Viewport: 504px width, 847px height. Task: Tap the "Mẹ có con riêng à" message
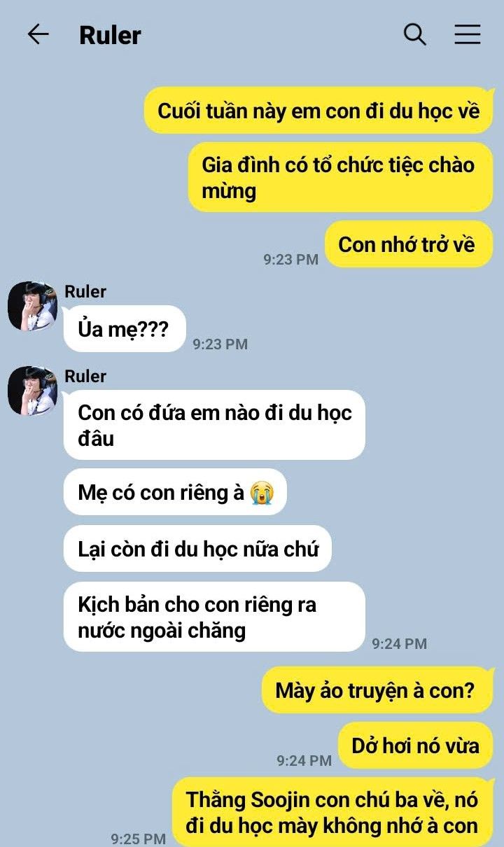point(175,492)
